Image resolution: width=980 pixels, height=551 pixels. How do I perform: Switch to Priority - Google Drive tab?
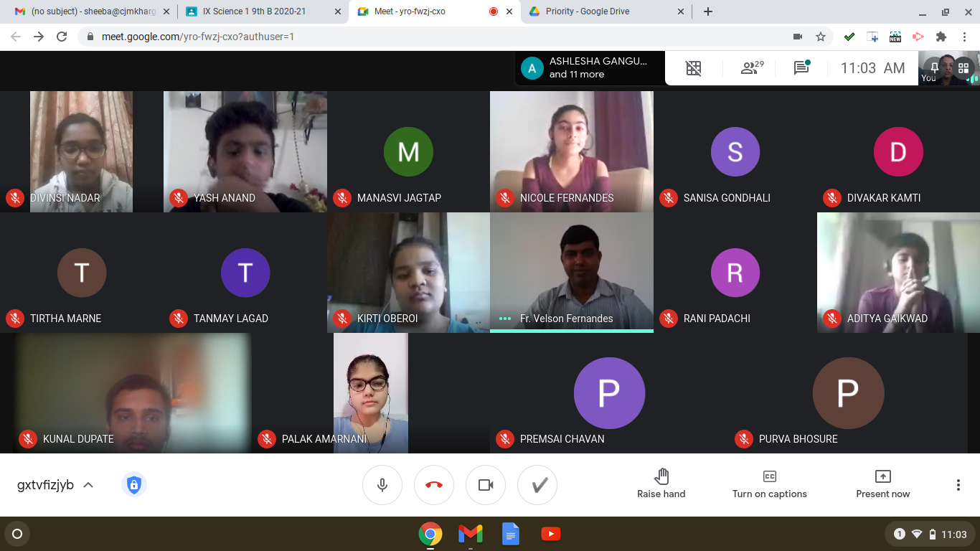tap(606, 11)
